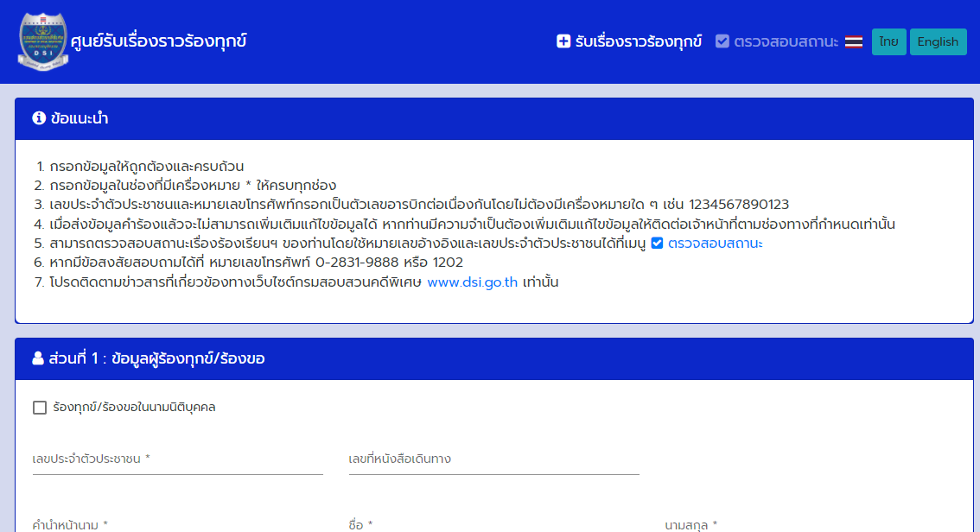
Task: Click the person icon in ส่วนที่ 1 heading
Action: pos(38,358)
